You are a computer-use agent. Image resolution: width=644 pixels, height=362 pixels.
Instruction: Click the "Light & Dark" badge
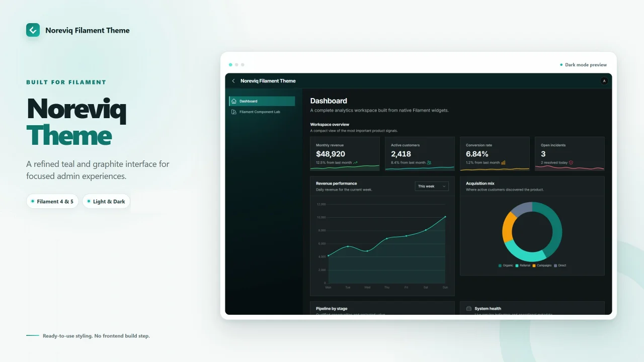pos(106,202)
